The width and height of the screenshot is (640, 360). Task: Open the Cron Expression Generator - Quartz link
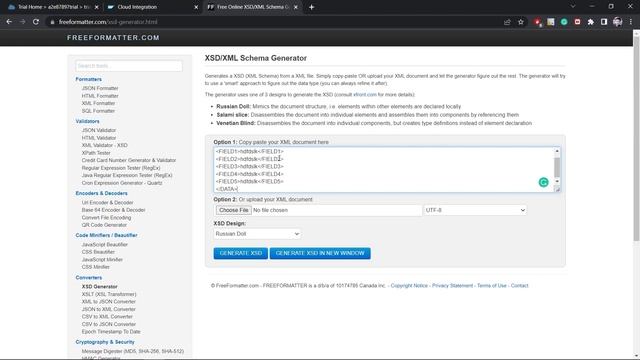(x=122, y=183)
